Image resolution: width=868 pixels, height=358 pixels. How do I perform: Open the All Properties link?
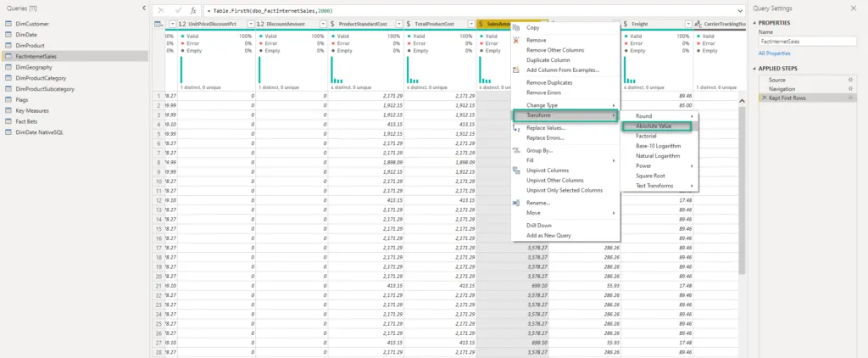click(x=774, y=53)
